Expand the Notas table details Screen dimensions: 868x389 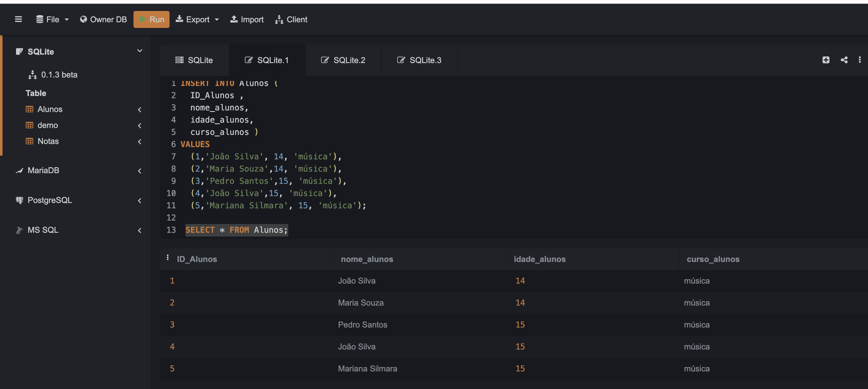140,141
